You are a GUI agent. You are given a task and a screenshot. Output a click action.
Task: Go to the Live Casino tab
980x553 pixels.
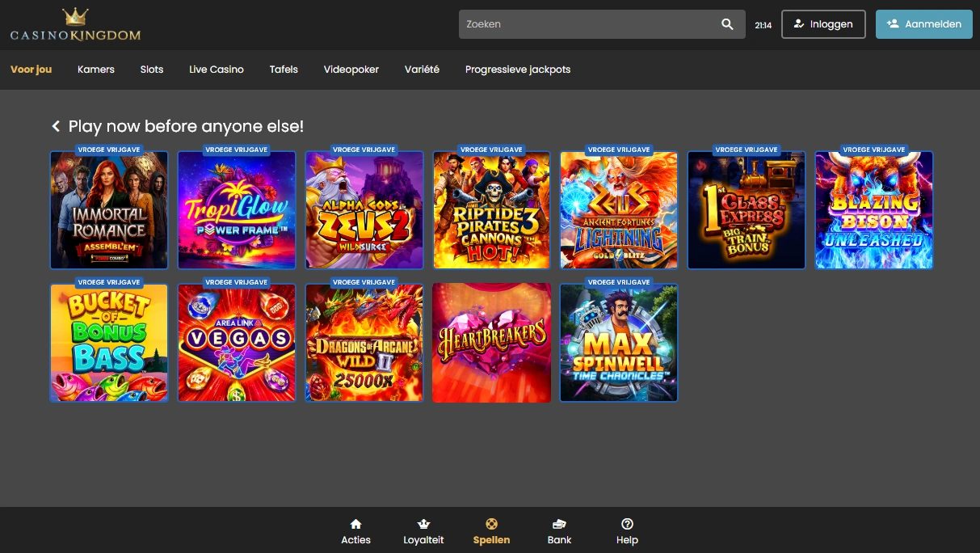tap(217, 70)
